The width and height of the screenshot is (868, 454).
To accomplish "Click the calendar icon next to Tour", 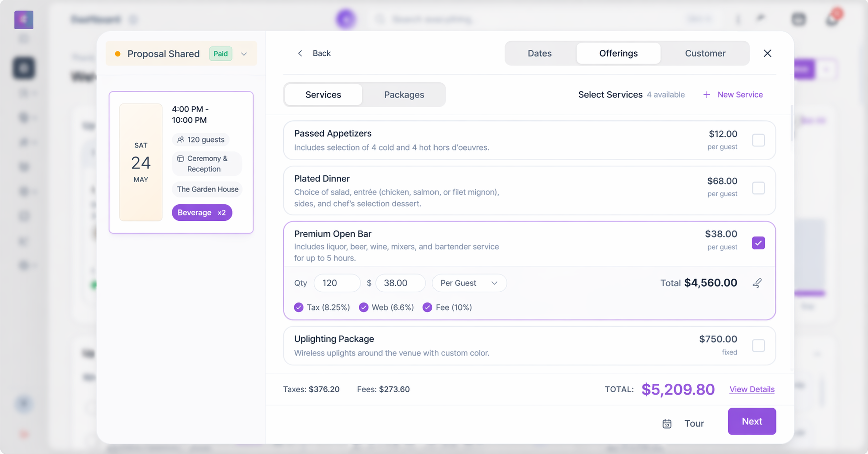I will tap(667, 424).
